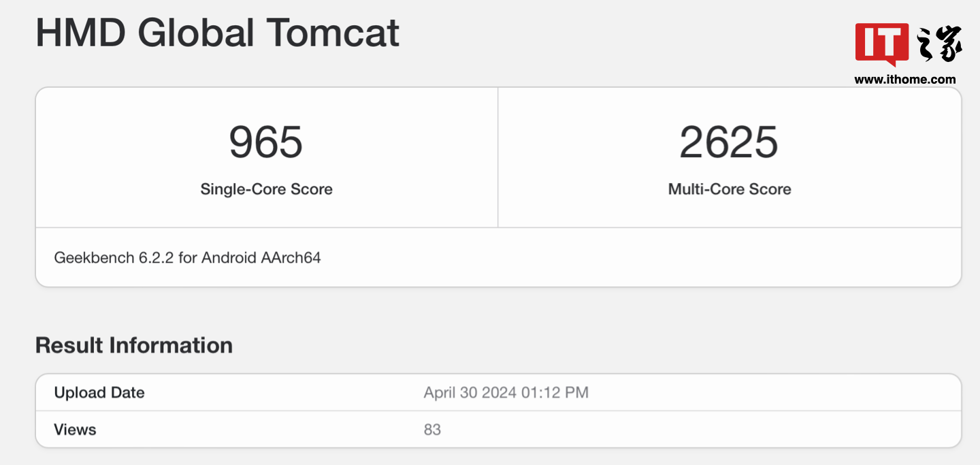Select the views count 83
The image size is (980, 465).
[x=432, y=430]
